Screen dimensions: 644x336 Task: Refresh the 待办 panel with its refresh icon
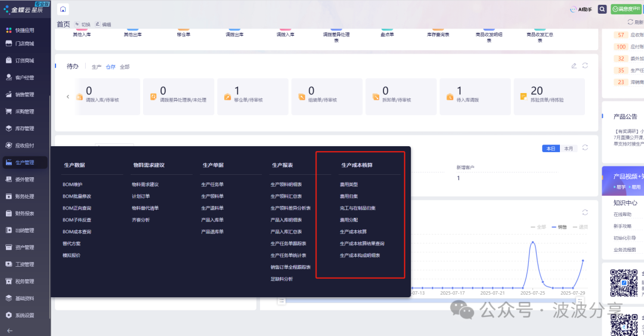pyautogui.click(x=585, y=66)
